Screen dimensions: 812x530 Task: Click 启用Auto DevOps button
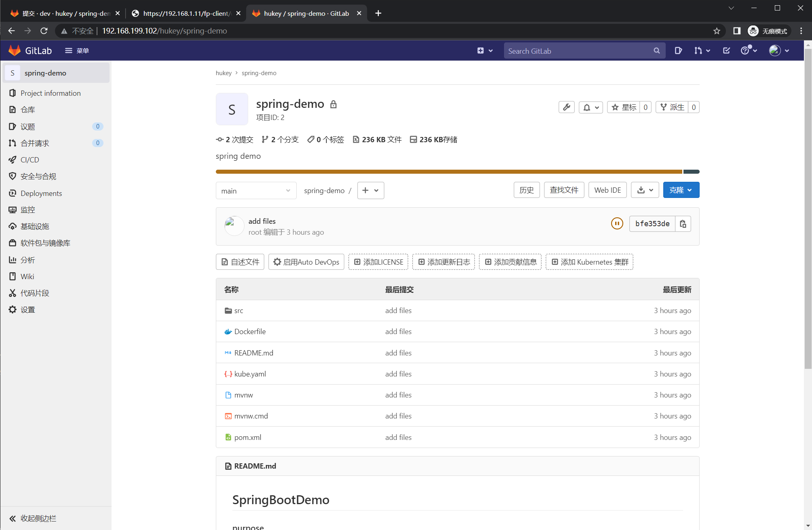click(x=306, y=262)
